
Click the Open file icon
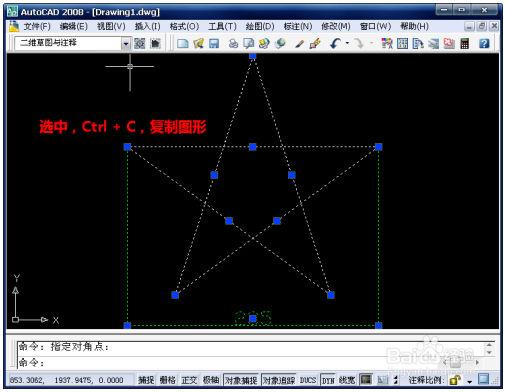coord(198,43)
